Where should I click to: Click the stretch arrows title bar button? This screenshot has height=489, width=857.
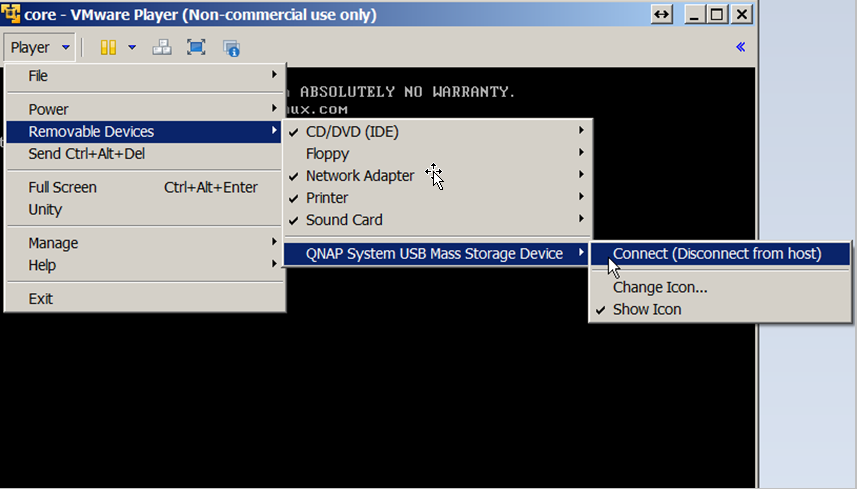tap(662, 14)
